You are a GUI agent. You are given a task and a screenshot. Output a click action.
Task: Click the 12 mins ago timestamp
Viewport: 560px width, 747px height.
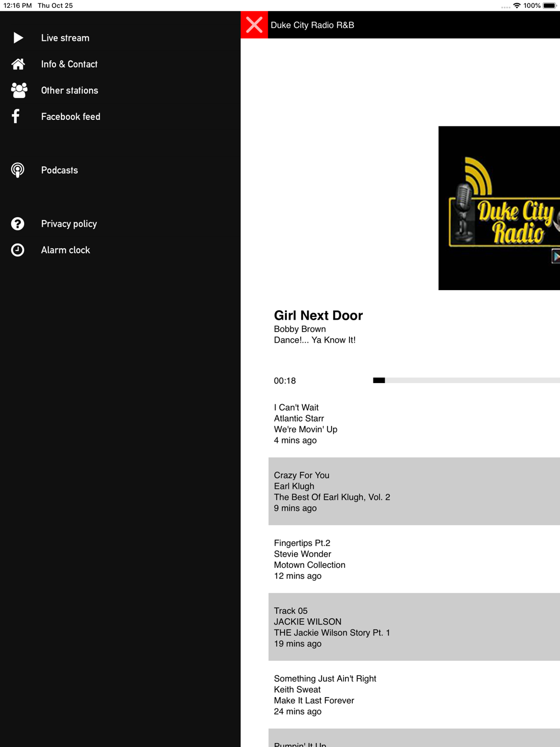coord(298,576)
